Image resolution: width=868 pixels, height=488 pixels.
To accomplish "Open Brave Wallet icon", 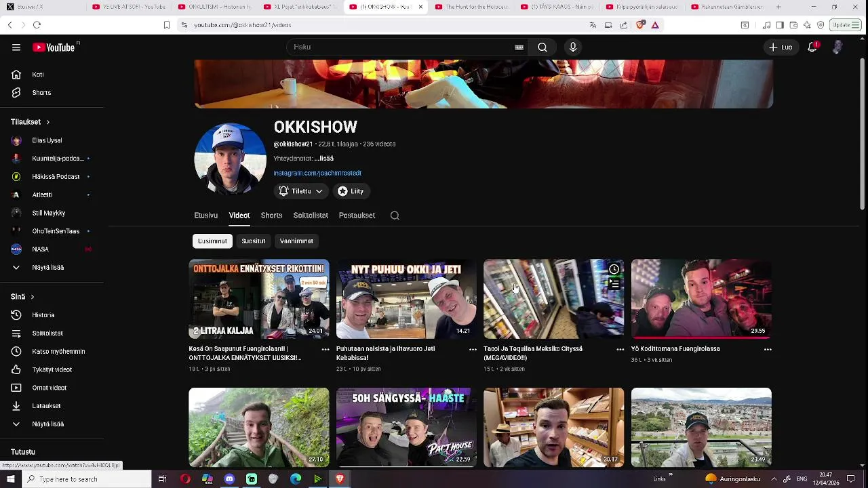I will tap(793, 25).
